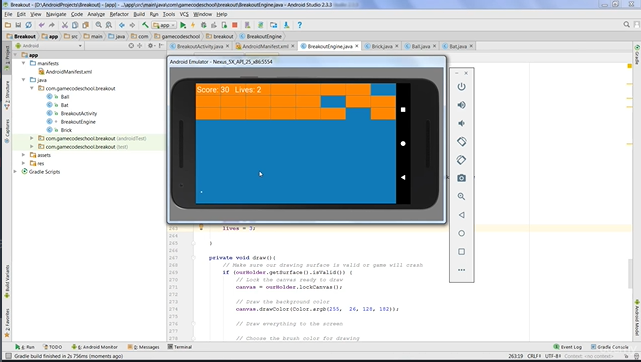Click the emulator rotate left icon
The image size is (641, 362).
462,142
